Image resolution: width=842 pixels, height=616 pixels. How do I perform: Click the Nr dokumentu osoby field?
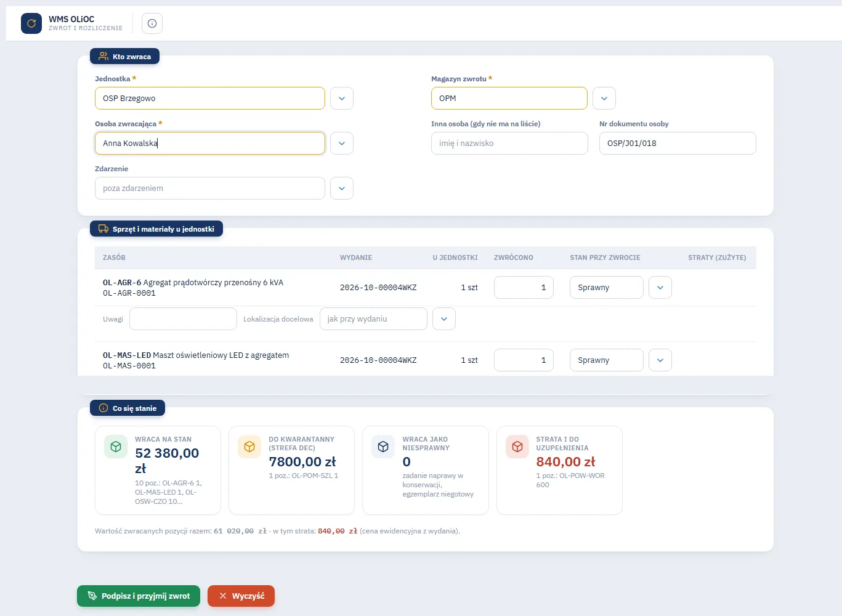click(678, 143)
